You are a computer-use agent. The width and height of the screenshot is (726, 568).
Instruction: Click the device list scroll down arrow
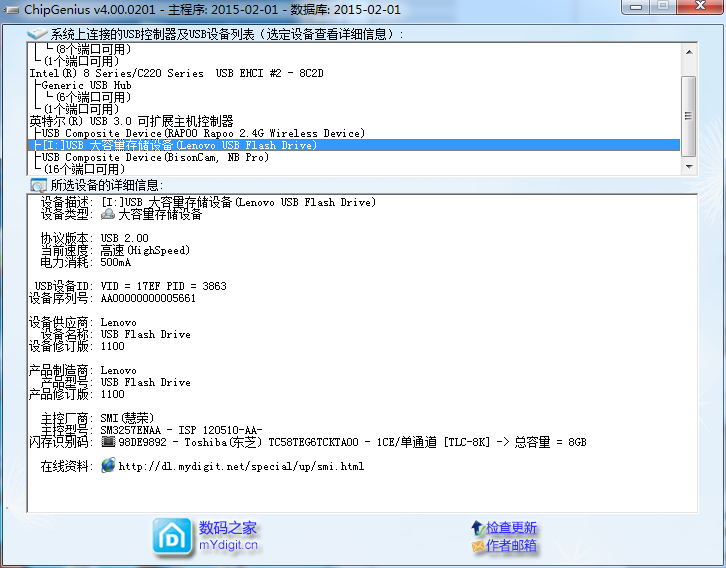click(x=689, y=167)
